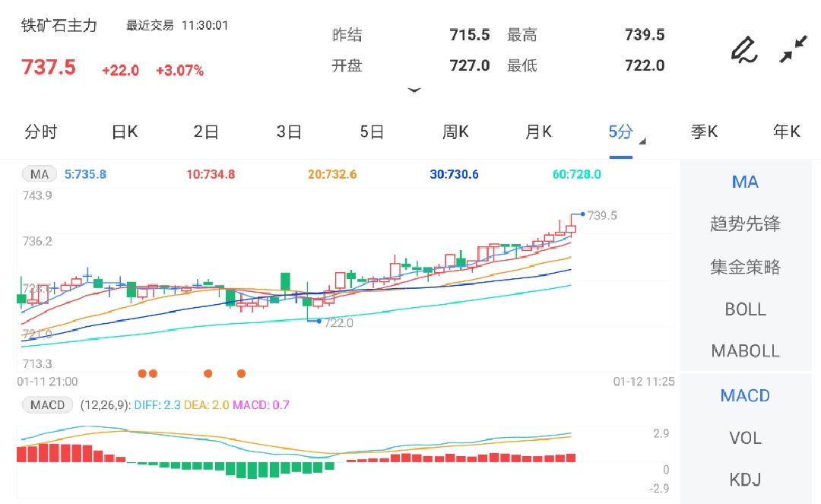Click the MA5 value 5:735.8
821x504 pixels.
85,174
